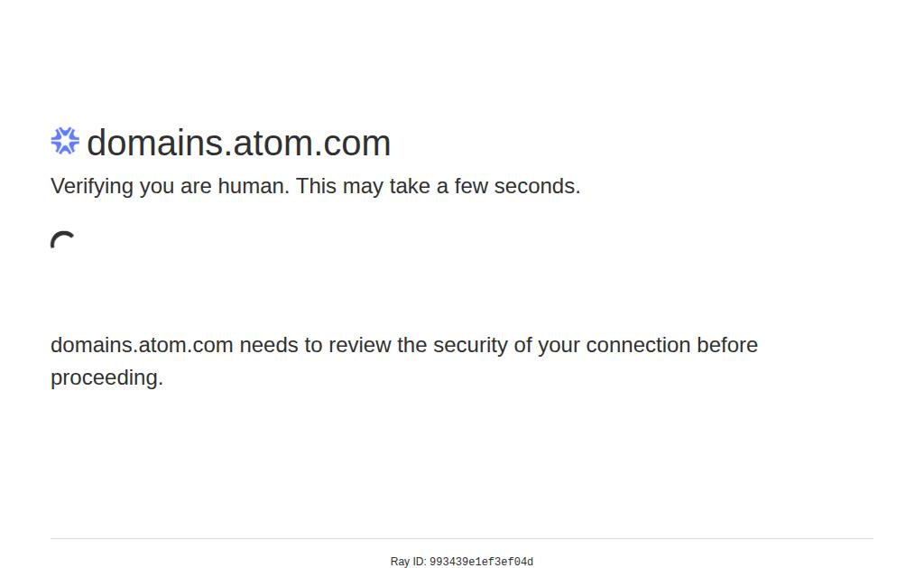Click the large domains.atom.com heading
The height and width of the screenshot is (568, 924).
point(238,144)
